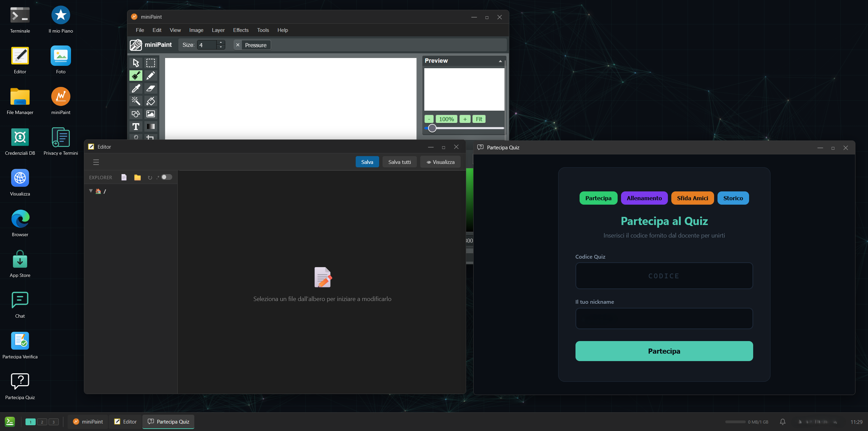Collapse the root / folder in Editor
868x431 pixels.
click(91, 191)
